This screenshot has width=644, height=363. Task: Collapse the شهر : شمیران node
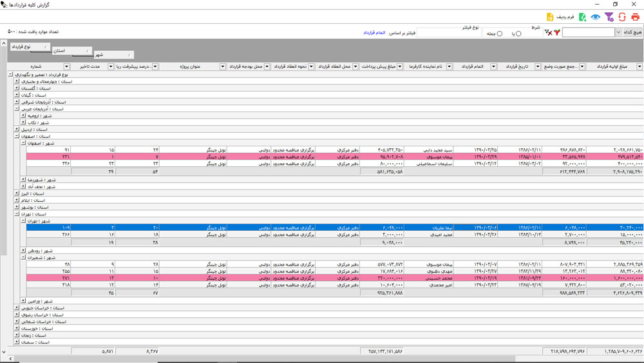pyautogui.click(x=23, y=257)
